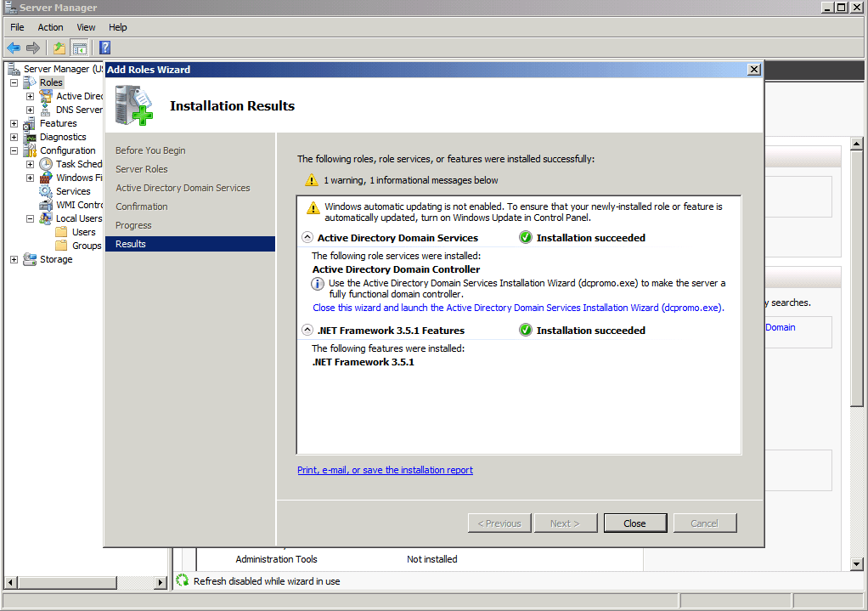Image resolution: width=868 pixels, height=611 pixels.
Task: Click the Active Directory Domain Controller text
Action: click(x=397, y=269)
